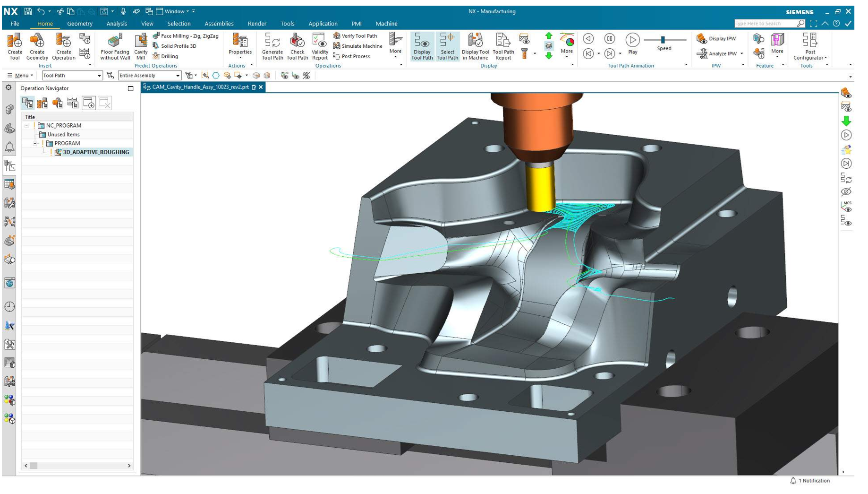Open Entire Assembly scope dropdown
Image resolution: width=868 pixels, height=494 pixels.
[149, 76]
